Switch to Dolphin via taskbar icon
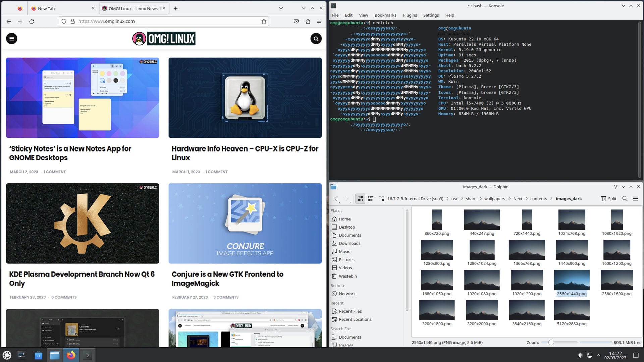The height and width of the screenshot is (362, 644). pos(55,355)
